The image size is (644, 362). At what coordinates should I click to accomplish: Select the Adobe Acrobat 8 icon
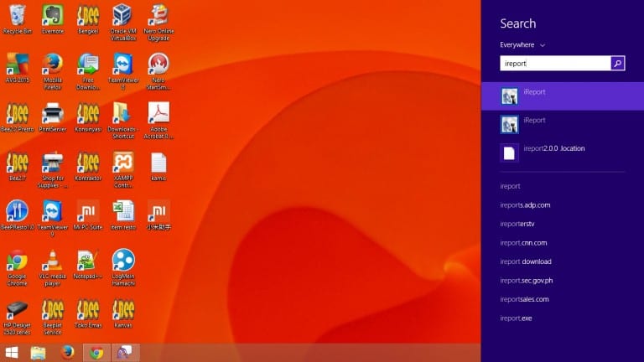click(x=158, y=121)
